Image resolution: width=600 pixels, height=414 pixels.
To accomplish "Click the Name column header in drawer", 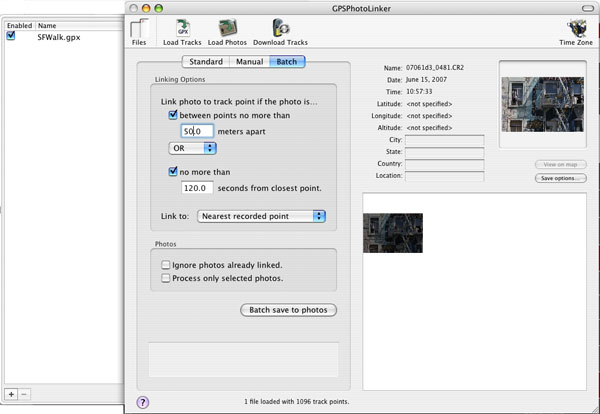I will [x=80, y=26].
